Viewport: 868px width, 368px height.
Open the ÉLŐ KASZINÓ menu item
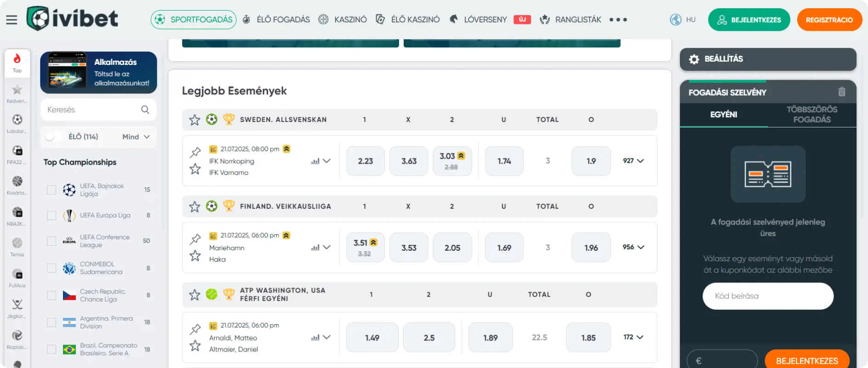[408, 20]
